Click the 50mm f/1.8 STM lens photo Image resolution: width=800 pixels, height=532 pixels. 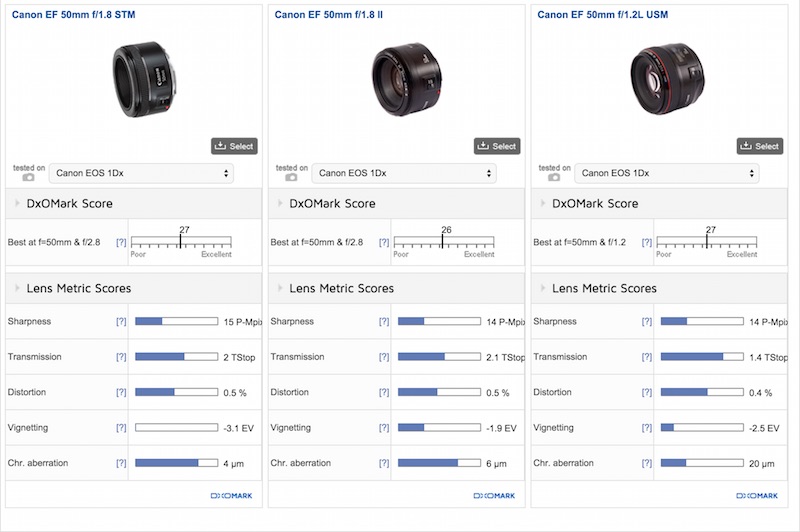coord(144,80)
